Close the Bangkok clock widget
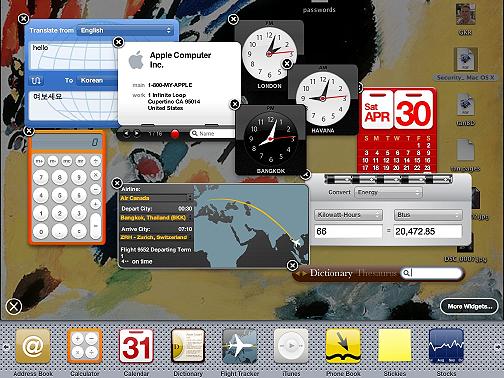Viewport: 504px width, 378px height. 235,104
